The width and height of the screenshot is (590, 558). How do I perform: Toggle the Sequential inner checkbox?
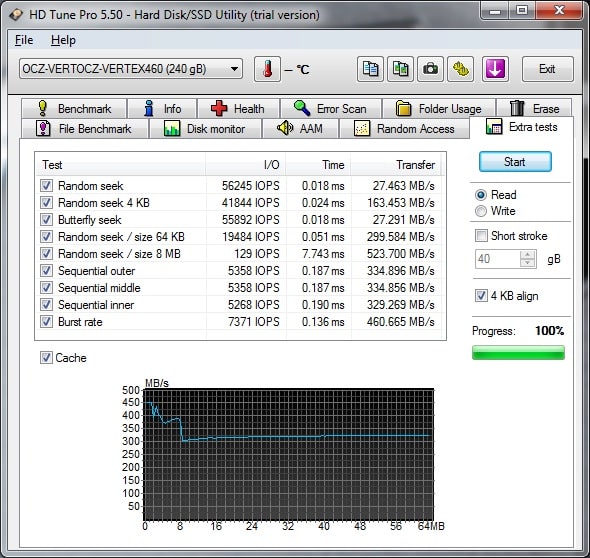tap(46, 305)
